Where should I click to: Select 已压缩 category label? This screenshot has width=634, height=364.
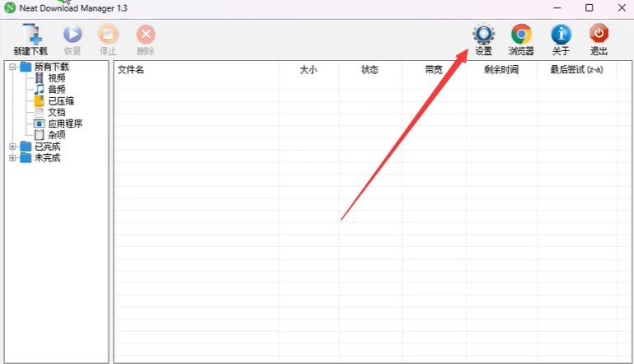click(61, 101)
